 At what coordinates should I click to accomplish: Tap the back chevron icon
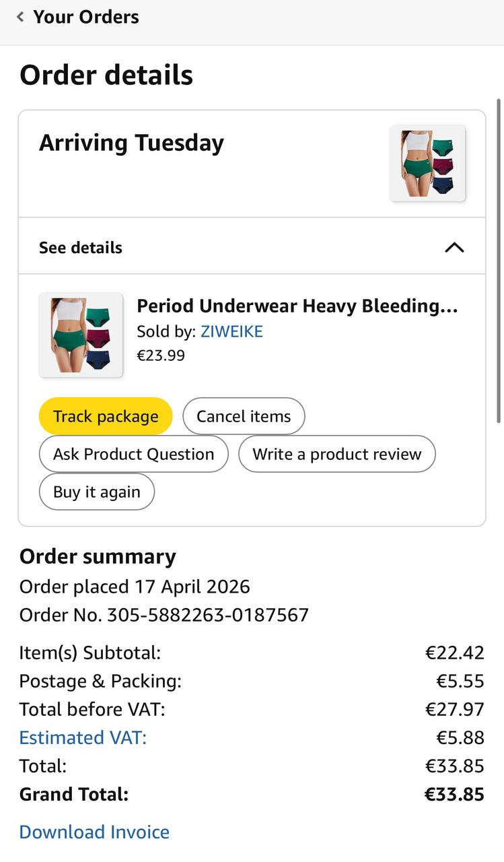coord(20,17)
